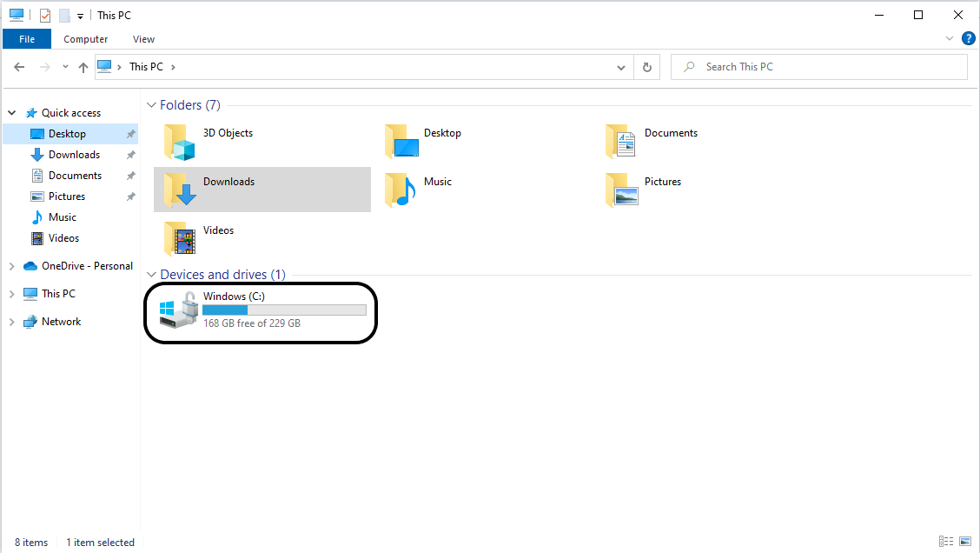Click the Help question mark button
980x553 pixels.
coord(969,38)
